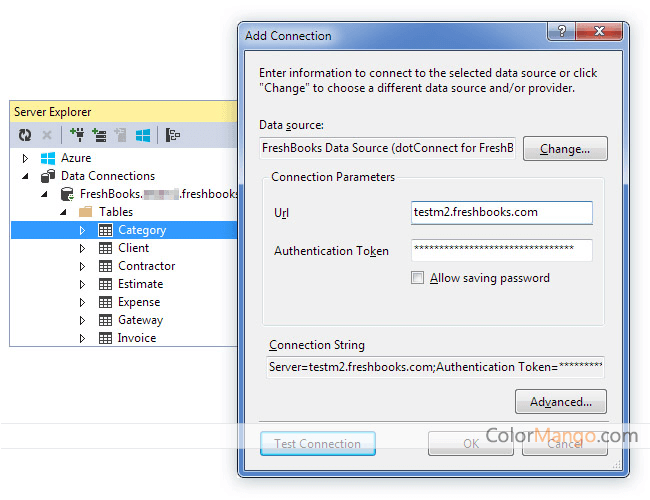The width and height of the screenshot is (650, 500).
Task: Select the Invoice table label
Action: 137,338
